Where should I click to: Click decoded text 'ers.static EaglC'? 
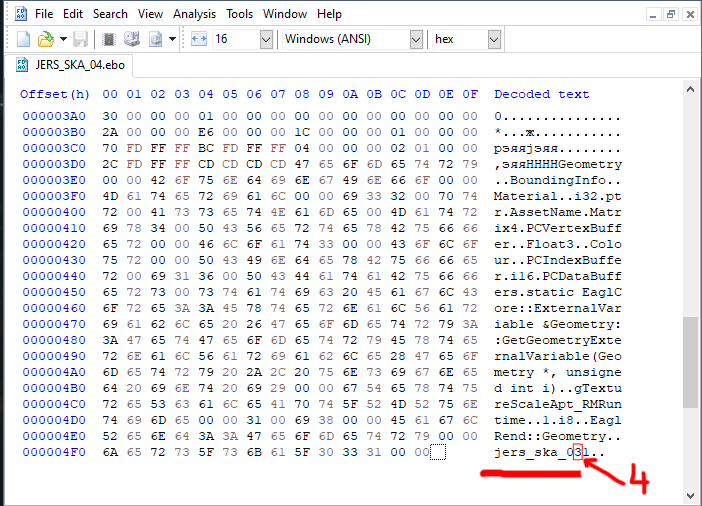[557, 292]
